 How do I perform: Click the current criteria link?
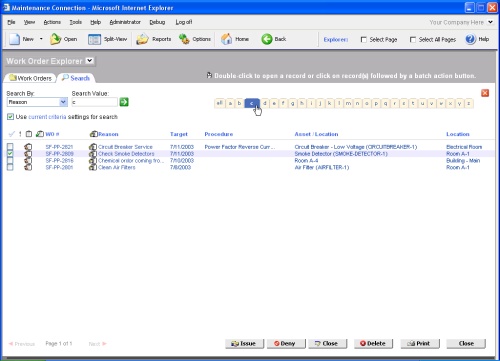47,117
